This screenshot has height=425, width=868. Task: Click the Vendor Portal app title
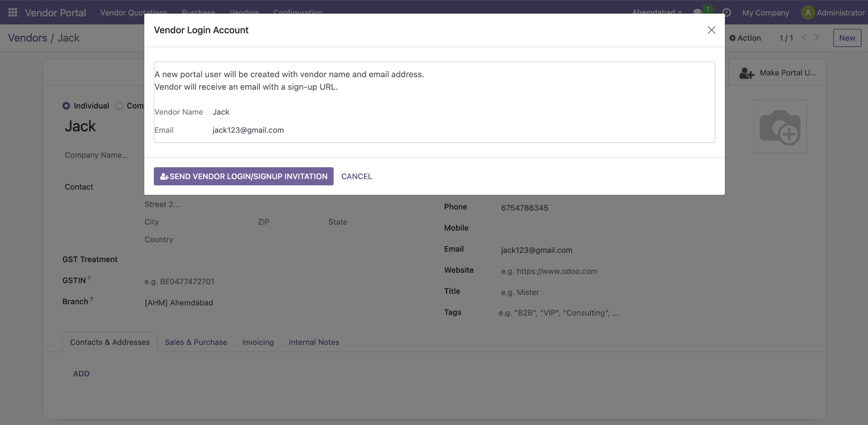click(x=56, y=13)
